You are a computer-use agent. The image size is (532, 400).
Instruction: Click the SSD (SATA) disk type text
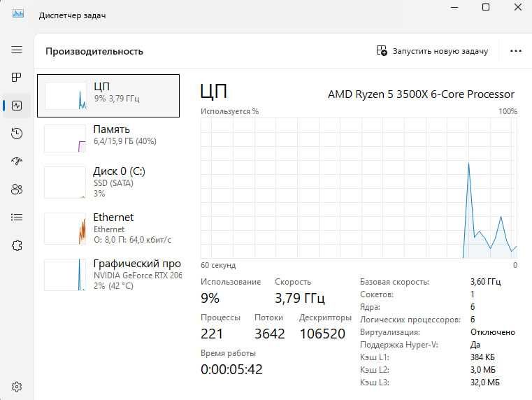coord(113,183)
